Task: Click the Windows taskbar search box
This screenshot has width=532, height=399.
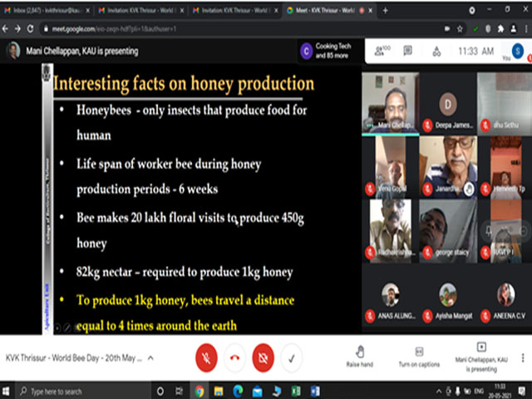Action: tap(62, 392)
